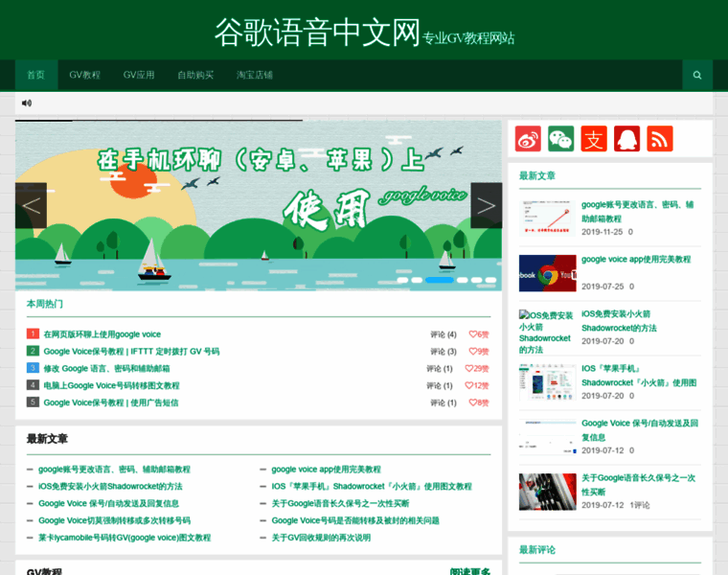The height and width of the screenshot is (575, 728).
Task: Click thumbnail of google账号更改语言 sidebar post
Action: pos(547,218)
